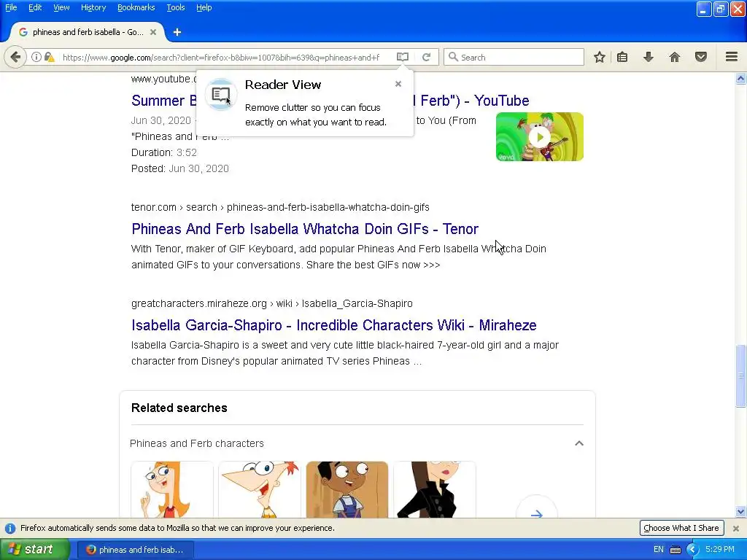Close the phineas and ferb isabella tab
The image size is (747, 560).
coord(153,32)
